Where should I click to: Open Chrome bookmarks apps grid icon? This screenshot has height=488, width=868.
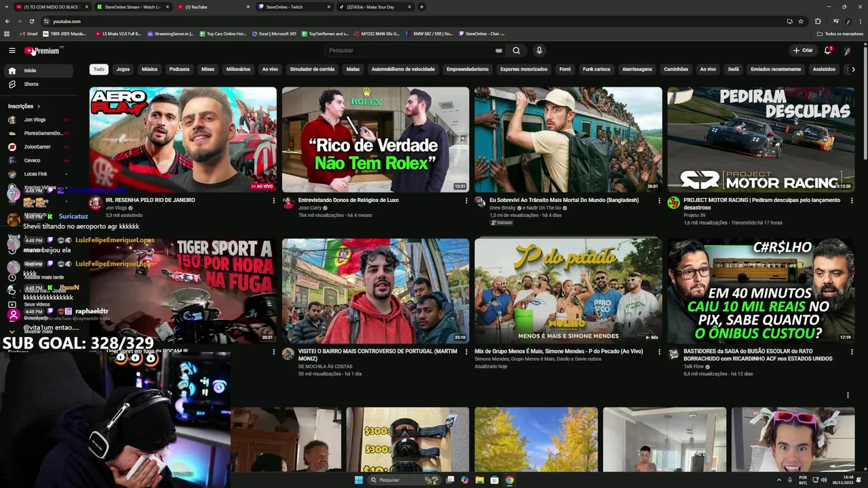[7, 33]
